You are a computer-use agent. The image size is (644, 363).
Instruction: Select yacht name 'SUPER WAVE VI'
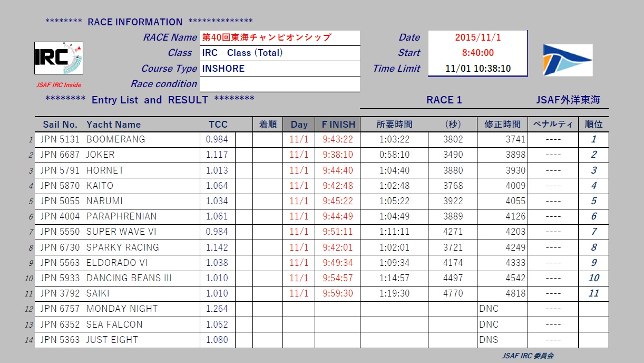[x=121, y=232]
